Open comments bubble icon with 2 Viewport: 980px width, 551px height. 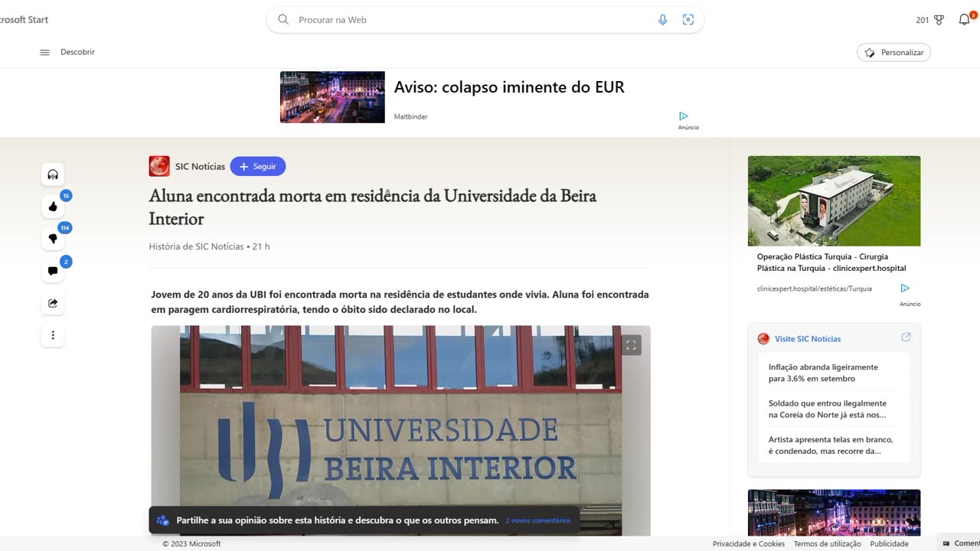(x=53, y=271)
